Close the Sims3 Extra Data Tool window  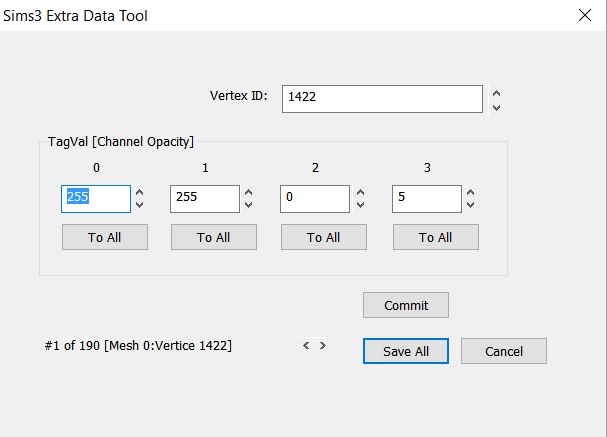tap(585, 15)
